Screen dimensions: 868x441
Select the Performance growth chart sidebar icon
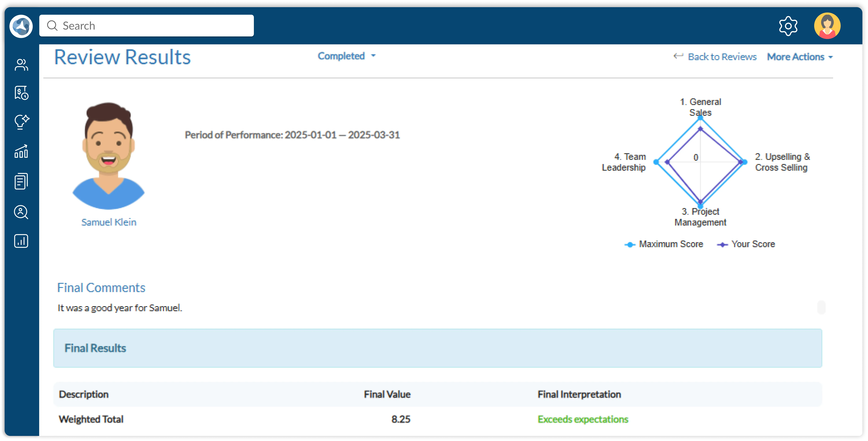(x=21, y=152)
